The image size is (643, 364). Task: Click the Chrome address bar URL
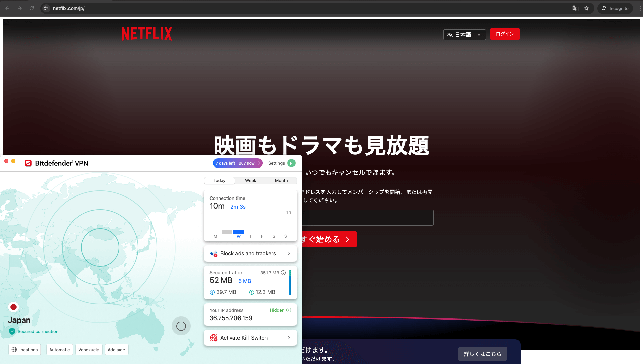[69, 8]
